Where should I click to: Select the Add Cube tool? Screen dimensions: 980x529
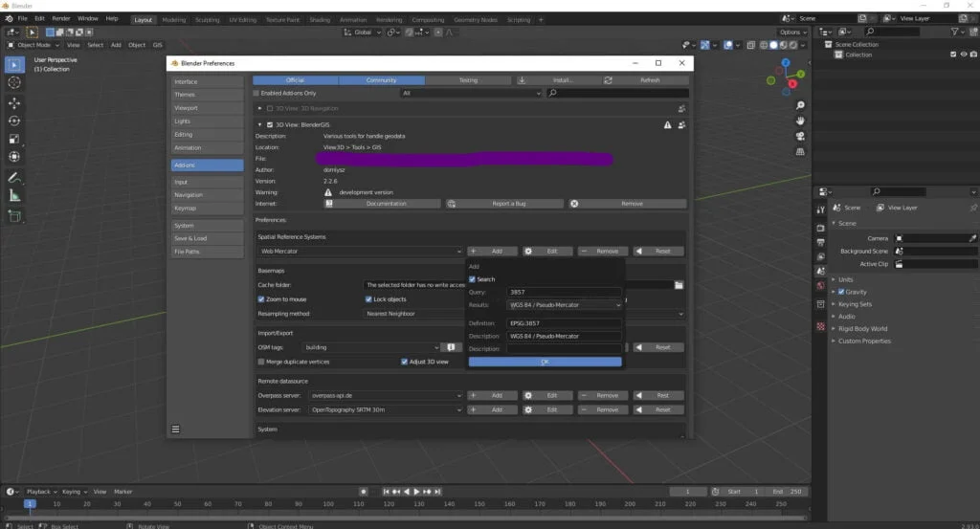[14, 216]
